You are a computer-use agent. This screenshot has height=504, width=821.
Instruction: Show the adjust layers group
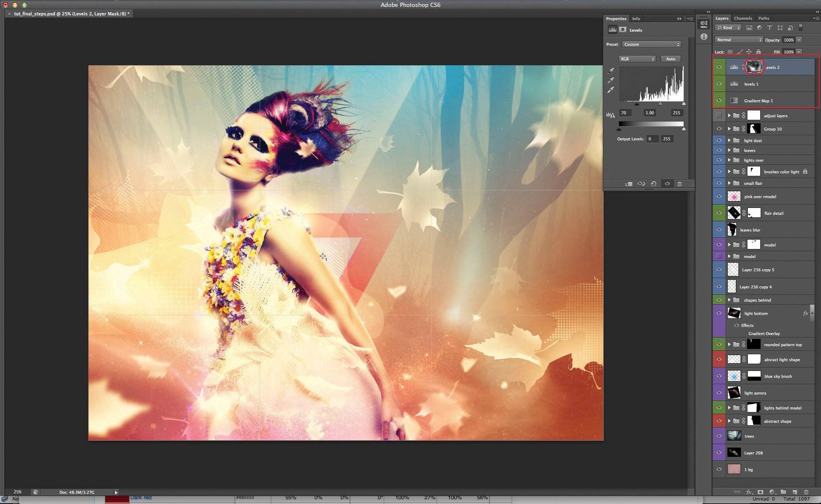click(x=719, y=116)
